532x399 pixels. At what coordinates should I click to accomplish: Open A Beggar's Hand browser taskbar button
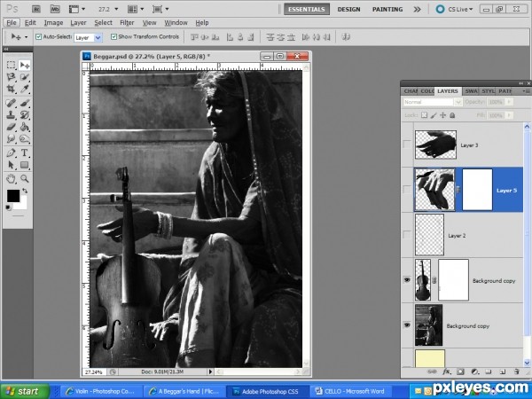[x=184, y=391]
